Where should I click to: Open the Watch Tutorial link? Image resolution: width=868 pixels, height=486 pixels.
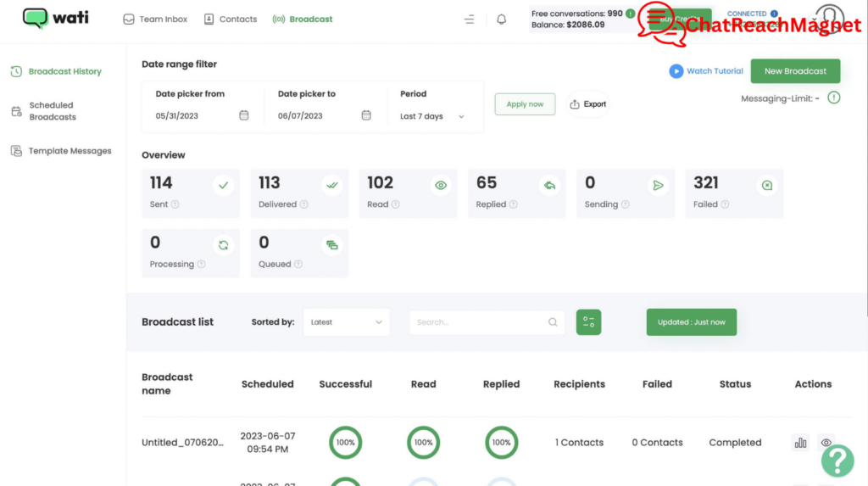[706, 71]
